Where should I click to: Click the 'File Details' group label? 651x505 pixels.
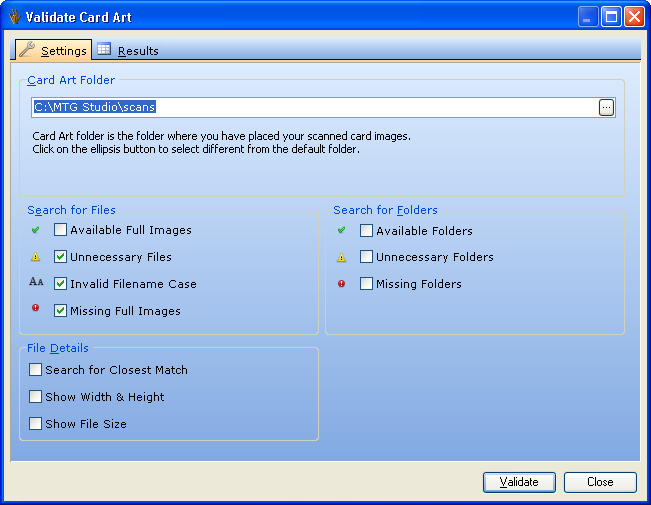pos(58,348)
